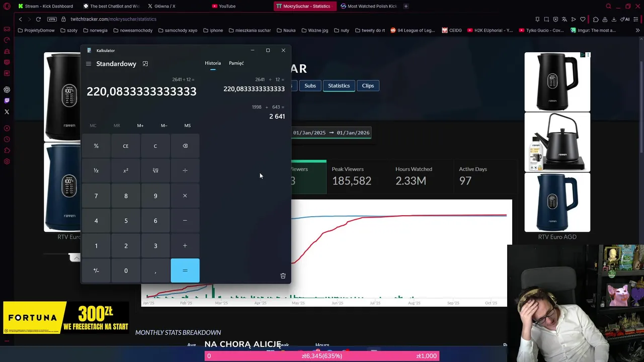Select the Active Days stat card
This screenshot has height=362, width=644.
point(486,176)
